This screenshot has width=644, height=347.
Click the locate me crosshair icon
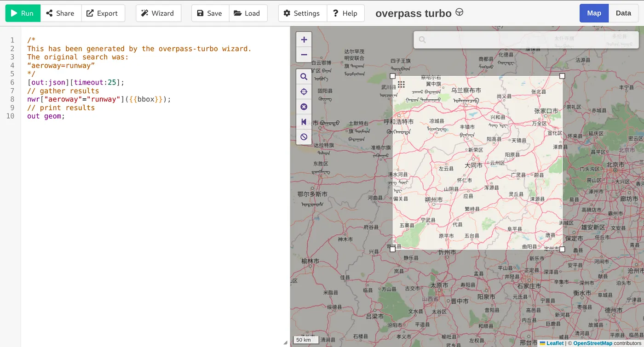(304, 92)
